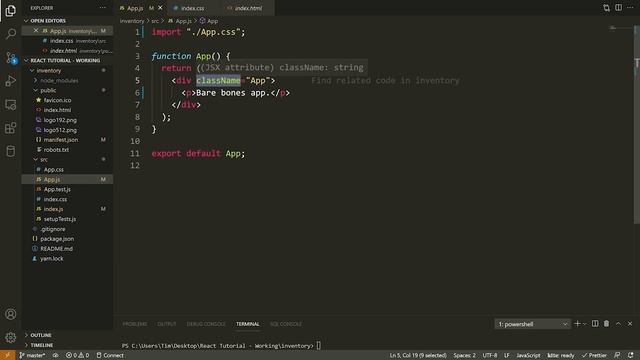The height and width of the screenshot is (360, 640).
Task: Close the App.js editor tab
Action: [x=160, y=8]
